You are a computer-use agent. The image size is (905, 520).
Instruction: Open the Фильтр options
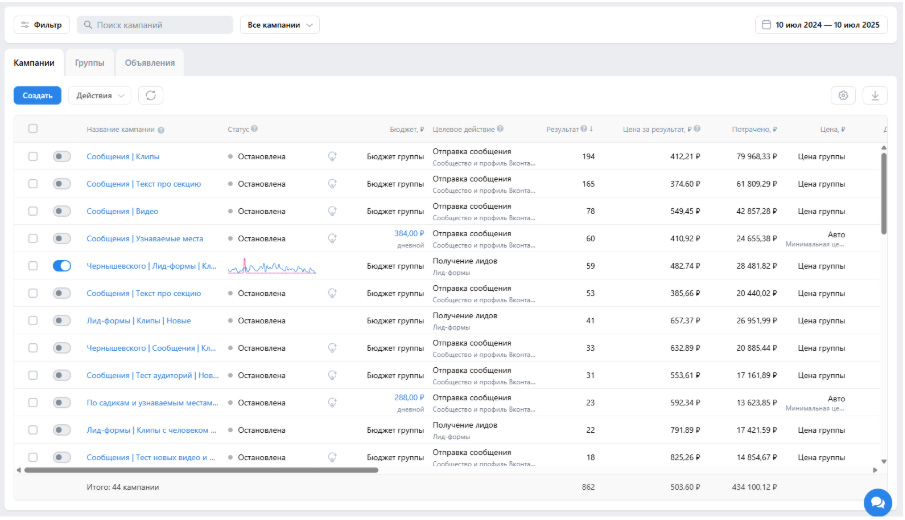(42, 25)
